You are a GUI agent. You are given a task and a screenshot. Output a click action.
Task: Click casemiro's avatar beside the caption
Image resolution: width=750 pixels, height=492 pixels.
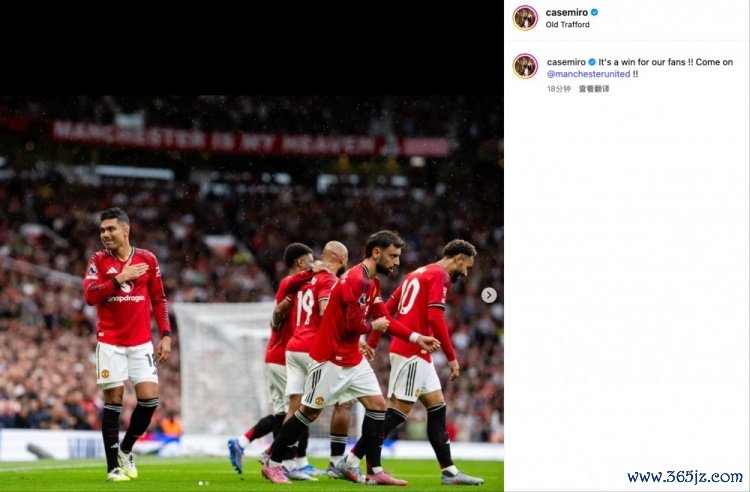525,66
